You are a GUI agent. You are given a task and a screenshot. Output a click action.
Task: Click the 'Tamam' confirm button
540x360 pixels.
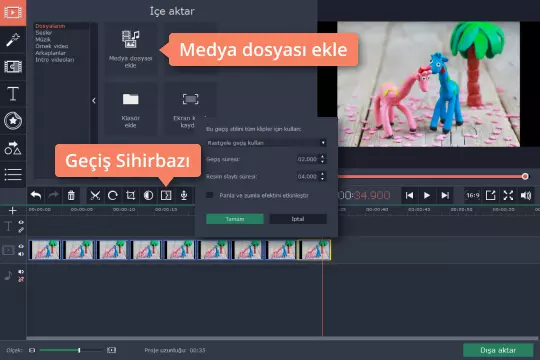235,219
